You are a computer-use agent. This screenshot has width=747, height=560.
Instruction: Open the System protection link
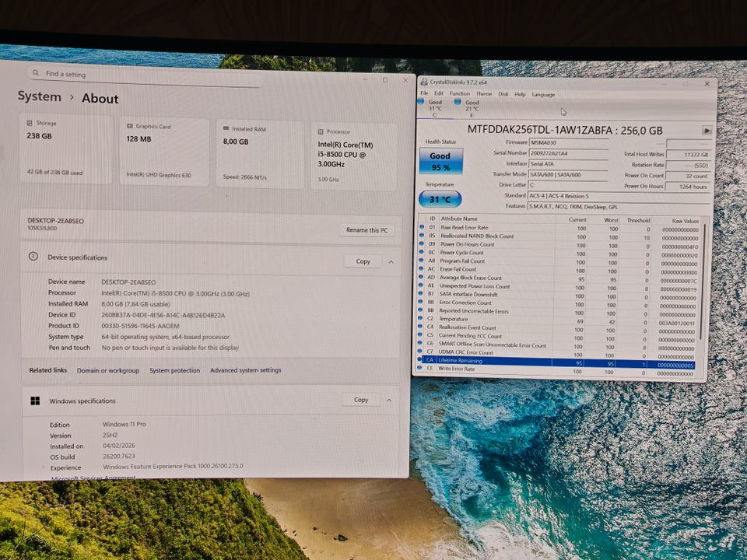click(x=175, y=370)
